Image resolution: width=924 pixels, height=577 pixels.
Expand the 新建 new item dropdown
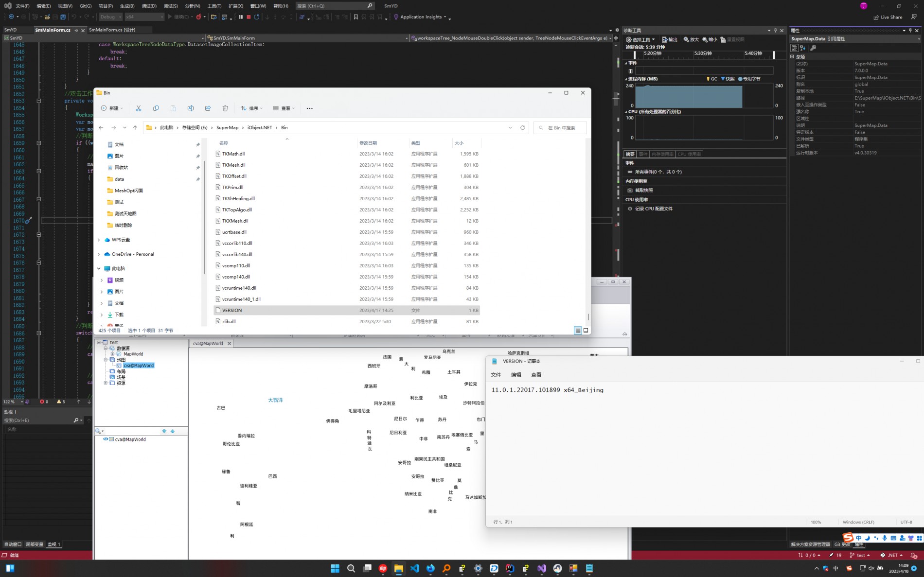[x=112, y=108]
